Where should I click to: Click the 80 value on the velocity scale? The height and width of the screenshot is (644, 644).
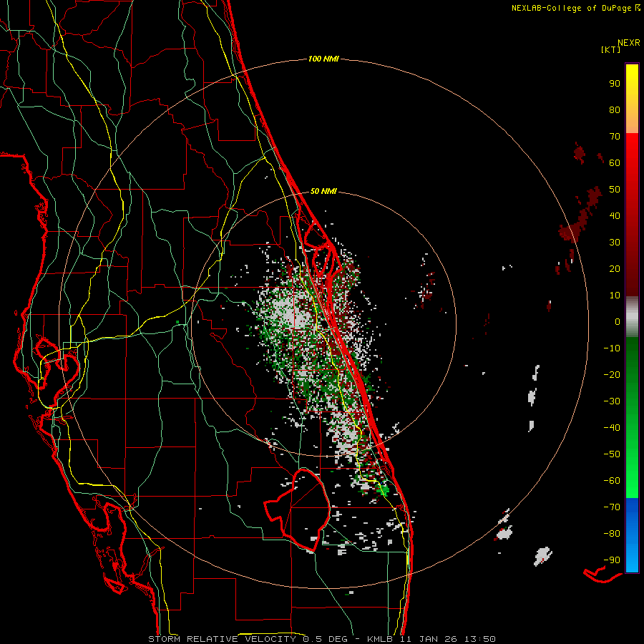(x=615, y=109)
